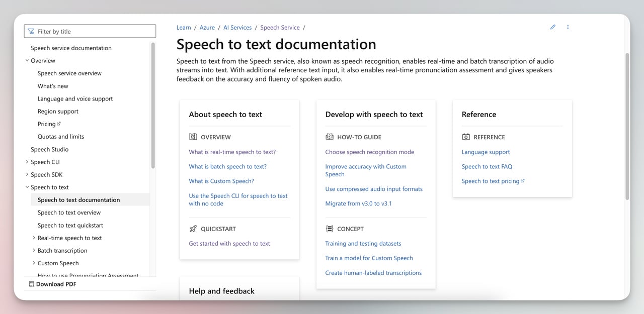Open Pricing item in sidebar
Image resolution: width=644 pixels, height=314 pixels.
pos(47,124)
